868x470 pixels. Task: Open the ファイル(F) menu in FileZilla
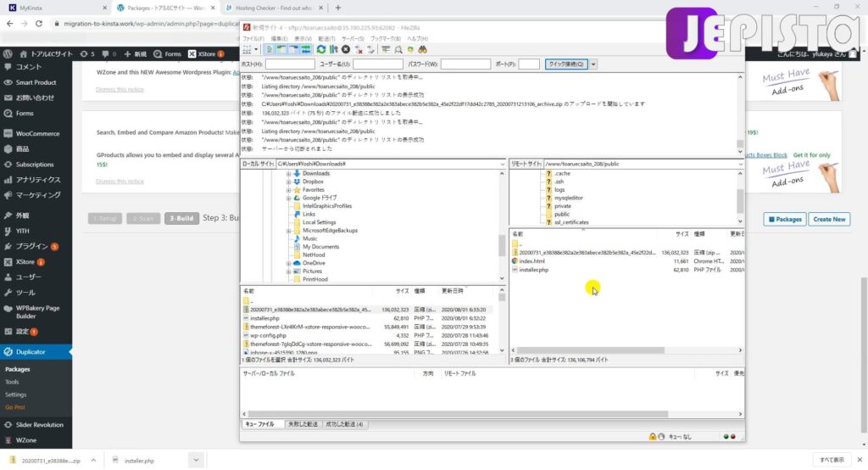click(x=253, y=39)
